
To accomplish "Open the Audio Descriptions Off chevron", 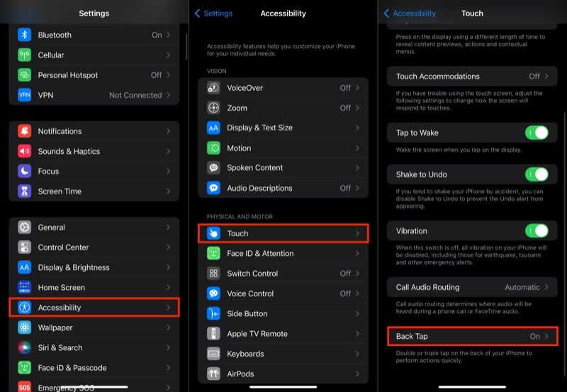I will click(357, 188).
